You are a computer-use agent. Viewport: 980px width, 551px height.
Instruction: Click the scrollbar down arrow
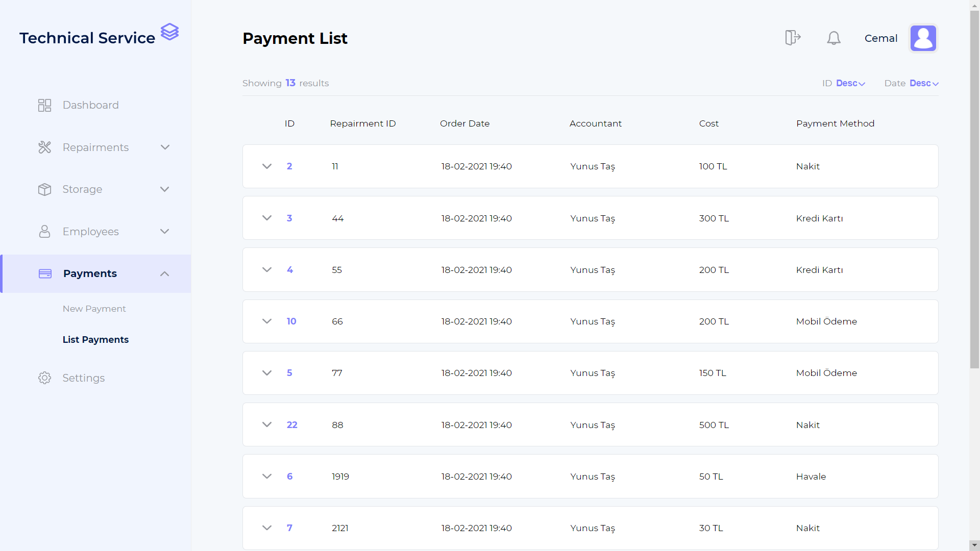pyautogui.click(x=974, y=545)
